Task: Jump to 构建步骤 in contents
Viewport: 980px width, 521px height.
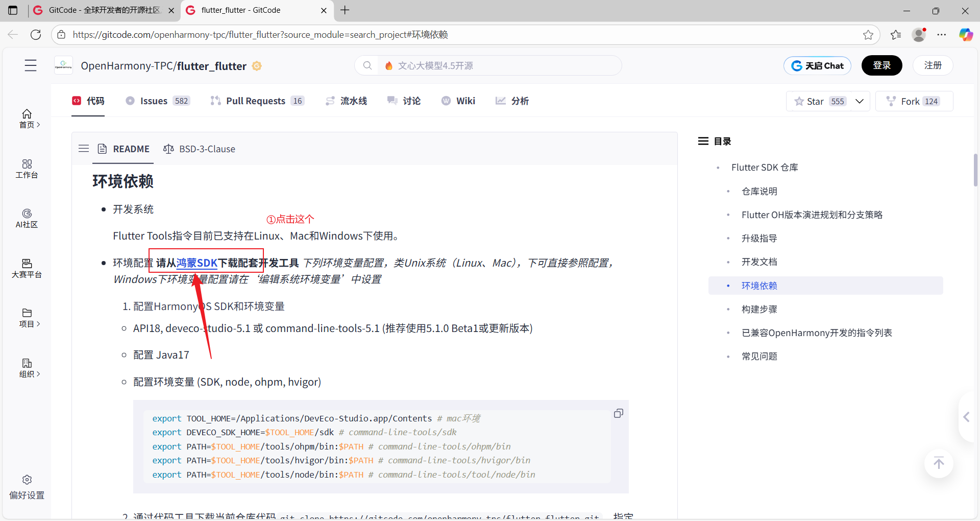Action: coord(759,309)
